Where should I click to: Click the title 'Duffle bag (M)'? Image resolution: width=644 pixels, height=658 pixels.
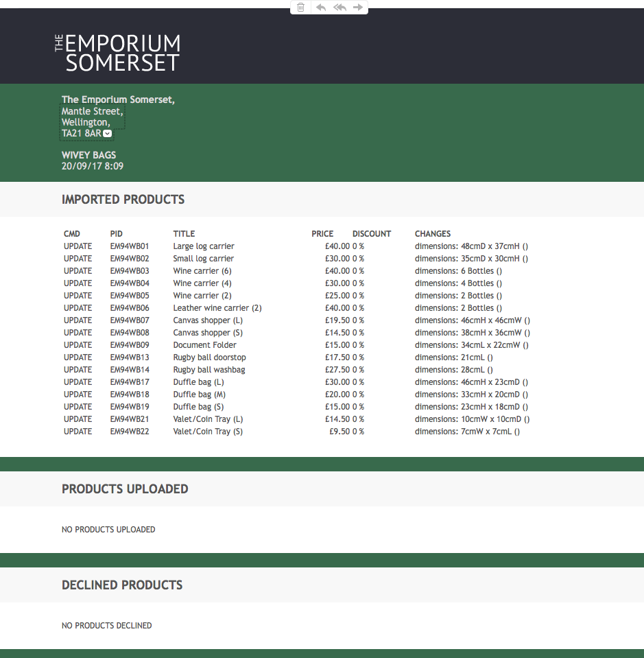[x=200, y=395]
